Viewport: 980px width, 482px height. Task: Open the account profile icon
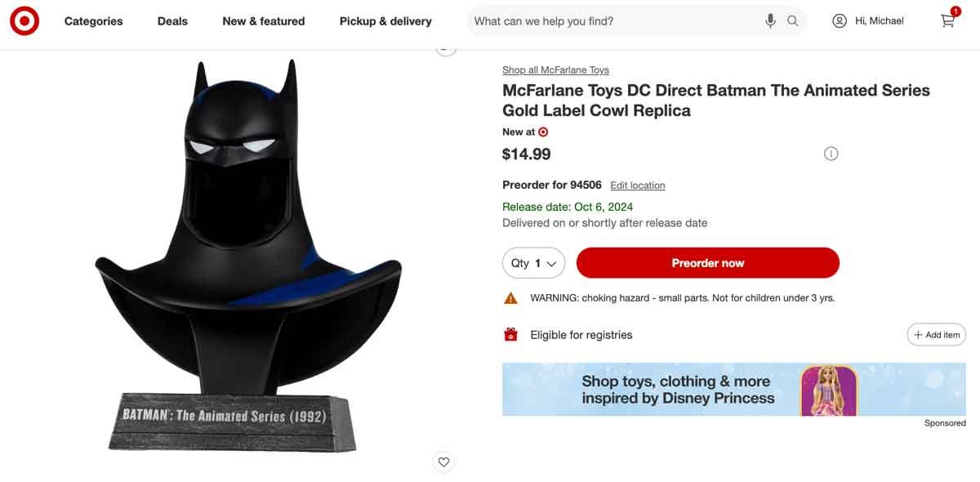pyautogui.click(x=840, y=21)
